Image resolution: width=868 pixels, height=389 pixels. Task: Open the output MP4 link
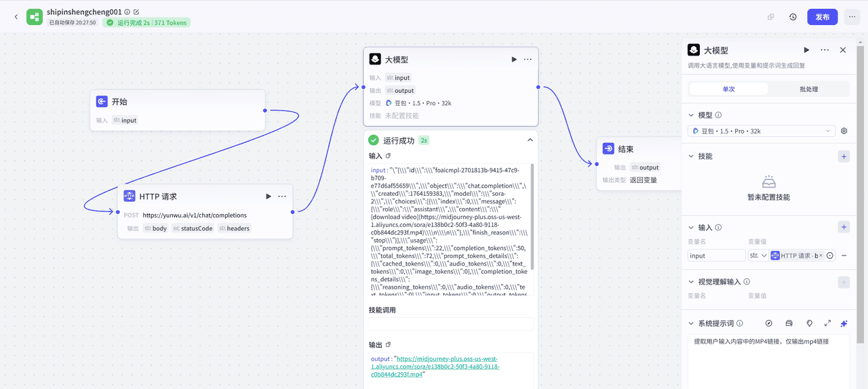coord(448,366)
